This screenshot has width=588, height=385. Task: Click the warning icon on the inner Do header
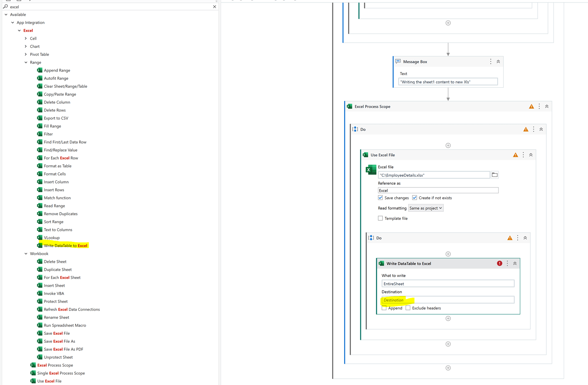(x=510, y=238)
